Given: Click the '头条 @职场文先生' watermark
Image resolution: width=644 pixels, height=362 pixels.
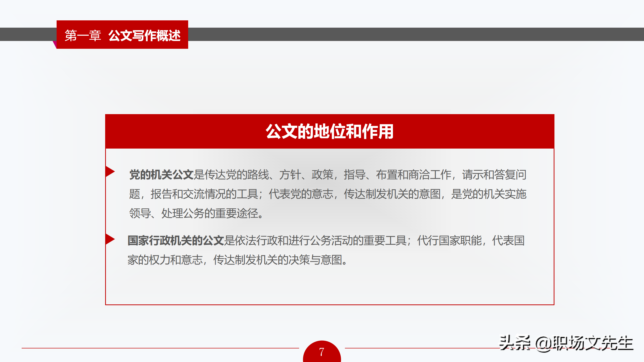Looking at the screenshot, I should [x=566, y=343].
